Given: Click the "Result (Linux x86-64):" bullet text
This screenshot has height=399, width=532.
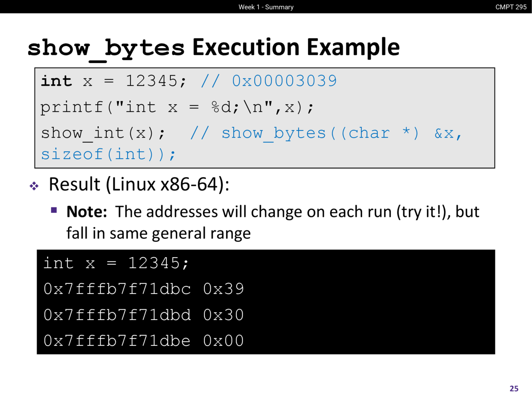Looking at the screenshot, I should [139, 184].
